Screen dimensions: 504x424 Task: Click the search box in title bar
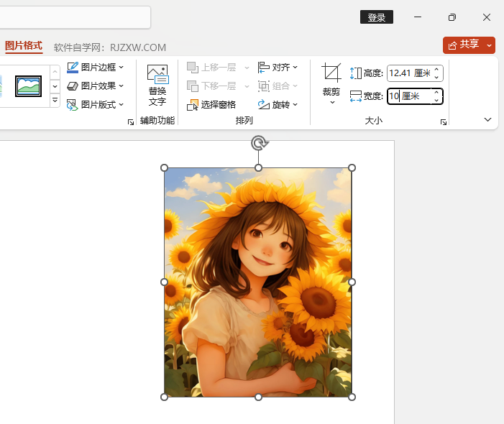(75, 17)
